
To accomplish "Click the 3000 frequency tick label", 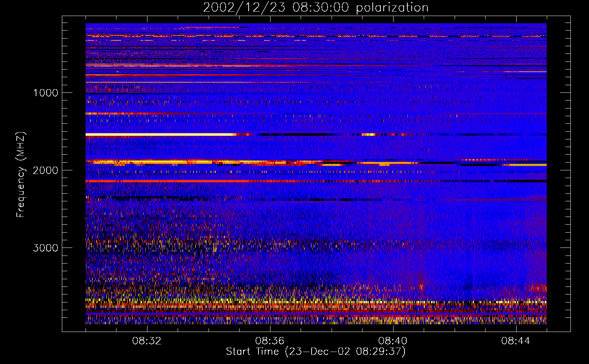I will 46,248.
